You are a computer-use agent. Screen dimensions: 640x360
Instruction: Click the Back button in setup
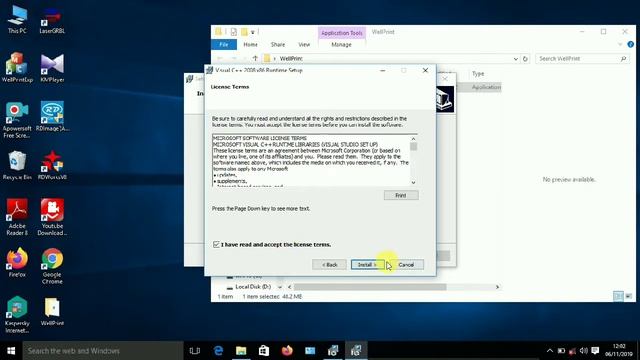(x=329, y=264)
